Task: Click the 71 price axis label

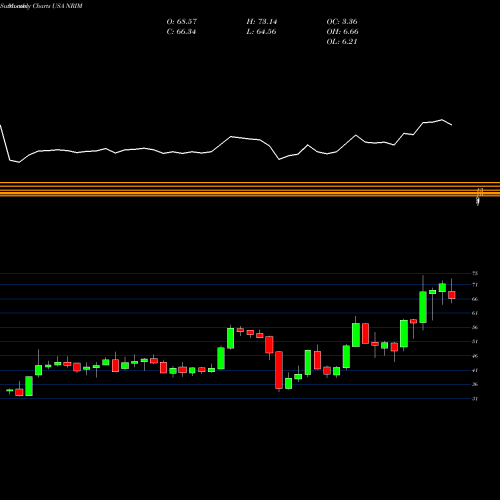Action: [x=475, y=285]
